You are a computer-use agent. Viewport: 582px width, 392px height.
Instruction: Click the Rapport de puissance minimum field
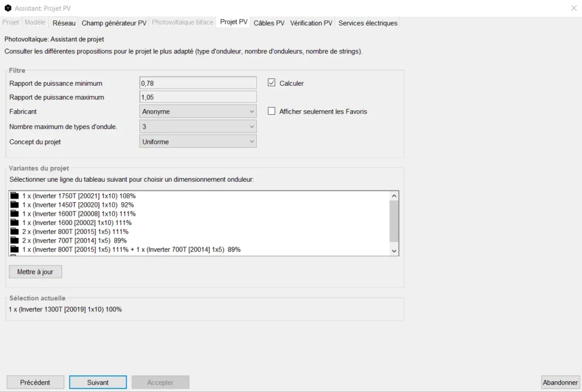(198, 83)
